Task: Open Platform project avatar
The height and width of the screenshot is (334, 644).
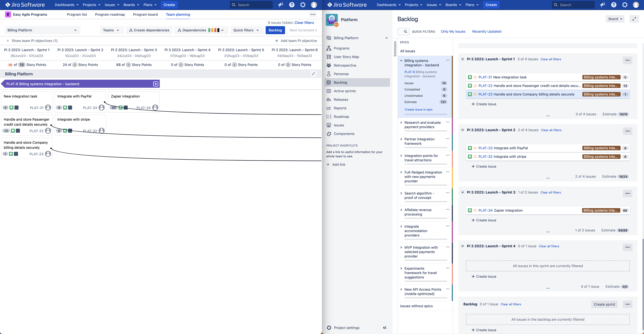Action: [332, 20]
